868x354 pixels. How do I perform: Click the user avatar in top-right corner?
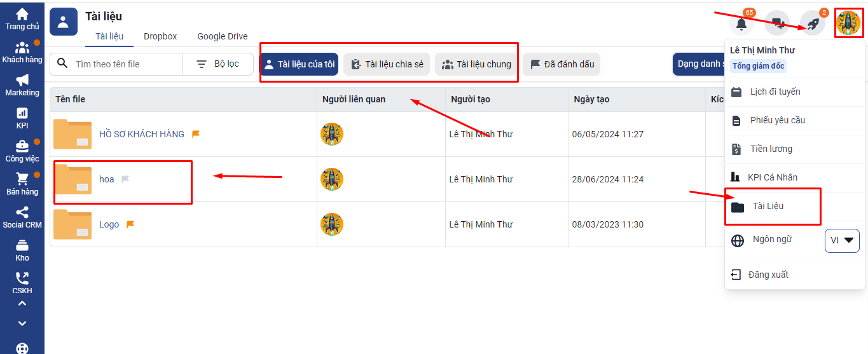click(848, 24)
